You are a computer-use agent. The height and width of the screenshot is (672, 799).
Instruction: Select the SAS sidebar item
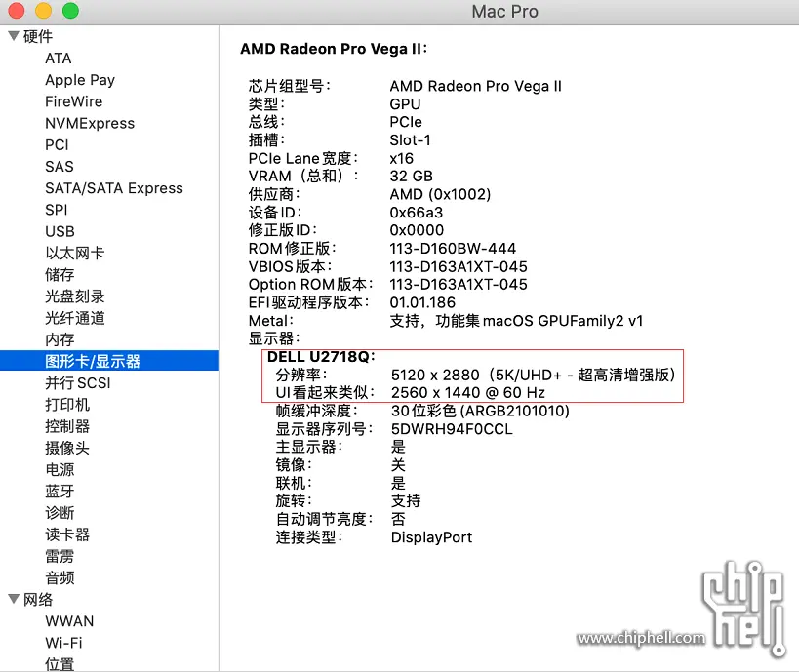[x=60, y=167]
